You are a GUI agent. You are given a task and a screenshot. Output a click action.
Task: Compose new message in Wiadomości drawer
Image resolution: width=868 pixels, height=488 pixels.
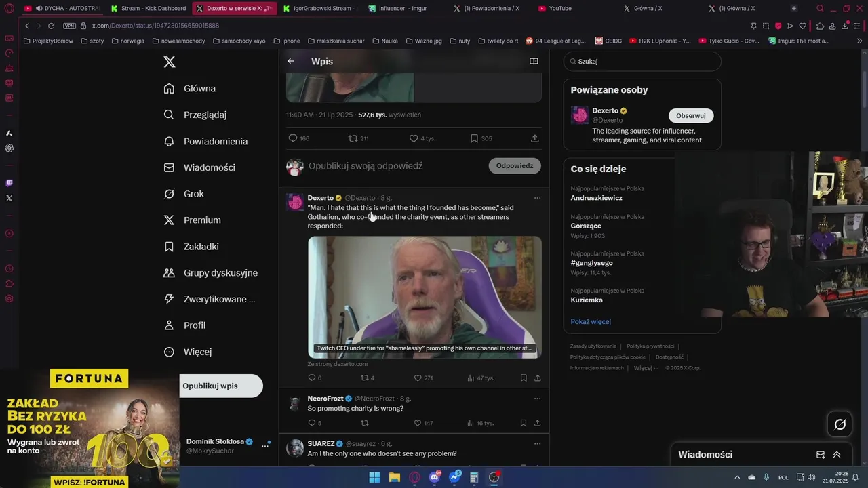(821, 455)
